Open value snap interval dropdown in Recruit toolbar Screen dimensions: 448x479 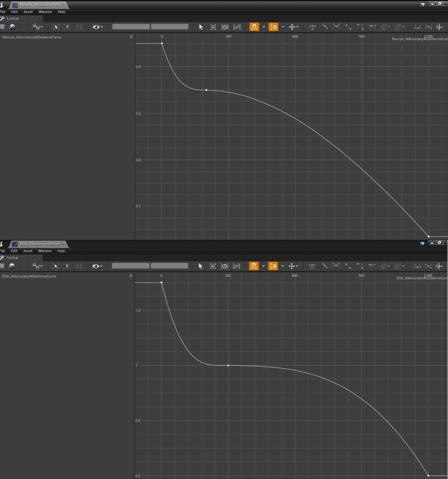point(283,27)
